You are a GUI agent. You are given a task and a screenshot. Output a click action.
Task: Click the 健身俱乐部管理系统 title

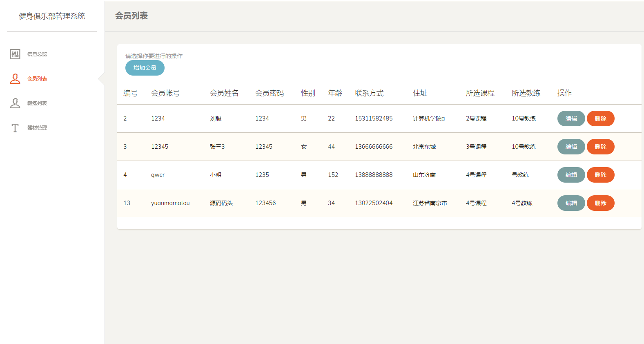click(52, 16)
